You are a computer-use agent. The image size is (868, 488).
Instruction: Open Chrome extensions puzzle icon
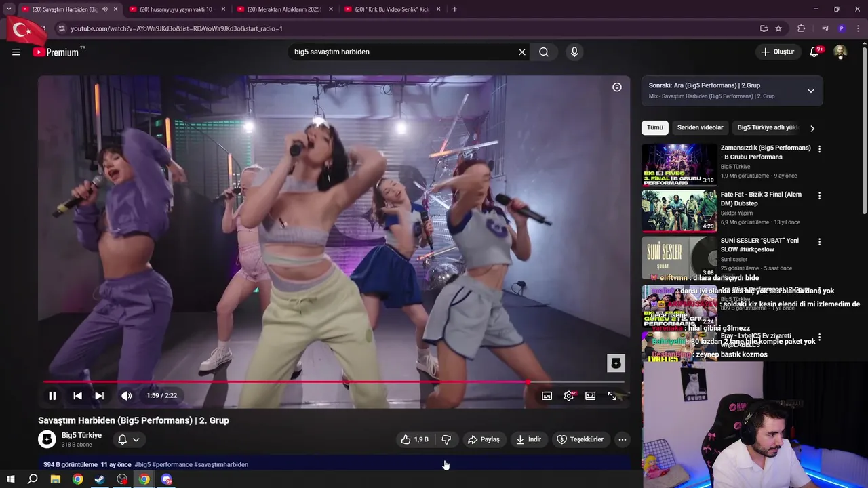[x=802, y=28]
